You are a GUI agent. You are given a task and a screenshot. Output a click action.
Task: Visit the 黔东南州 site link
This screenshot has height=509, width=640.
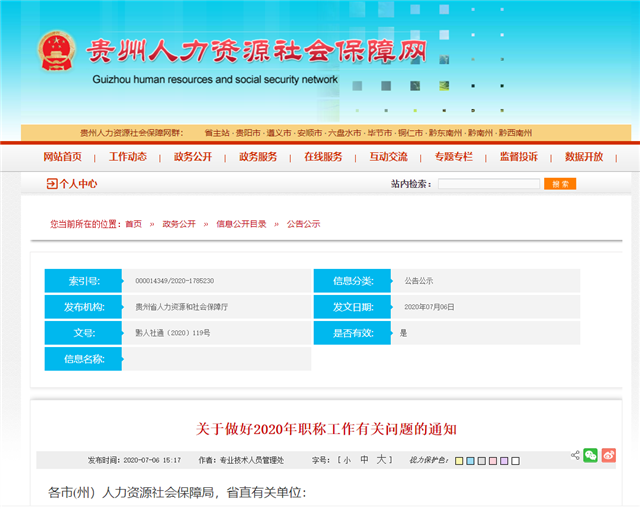(x=445, y=133)
